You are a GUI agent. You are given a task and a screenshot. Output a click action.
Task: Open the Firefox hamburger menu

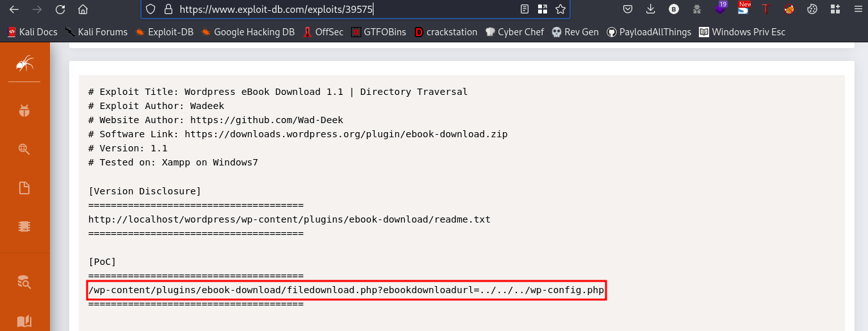[x=857, y=9]
